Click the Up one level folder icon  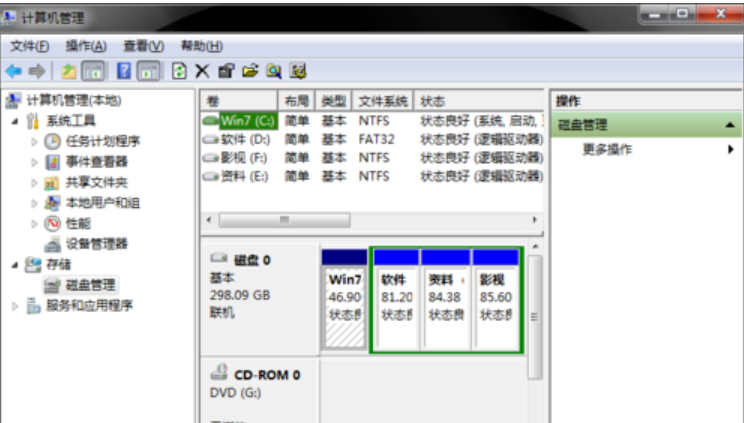coord(67,71)
